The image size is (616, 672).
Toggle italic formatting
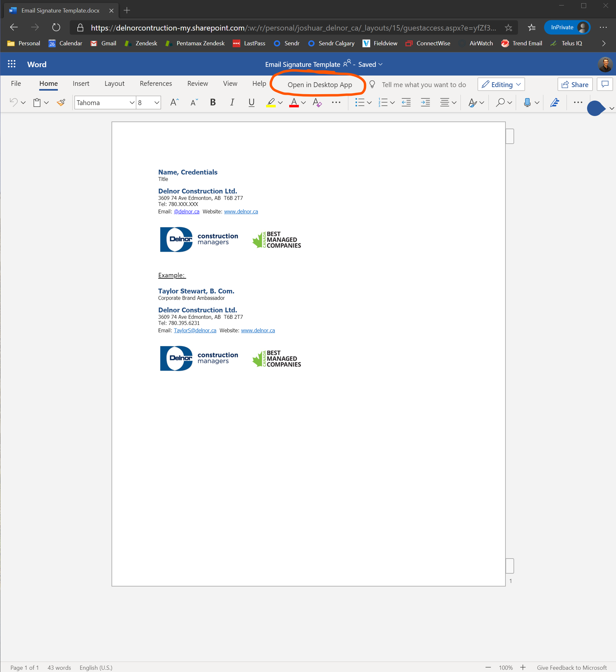tap(232, 102)
